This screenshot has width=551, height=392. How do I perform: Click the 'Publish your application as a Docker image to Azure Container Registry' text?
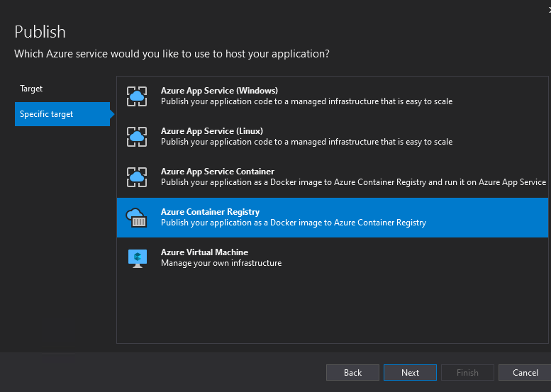(x=294, y=223)
